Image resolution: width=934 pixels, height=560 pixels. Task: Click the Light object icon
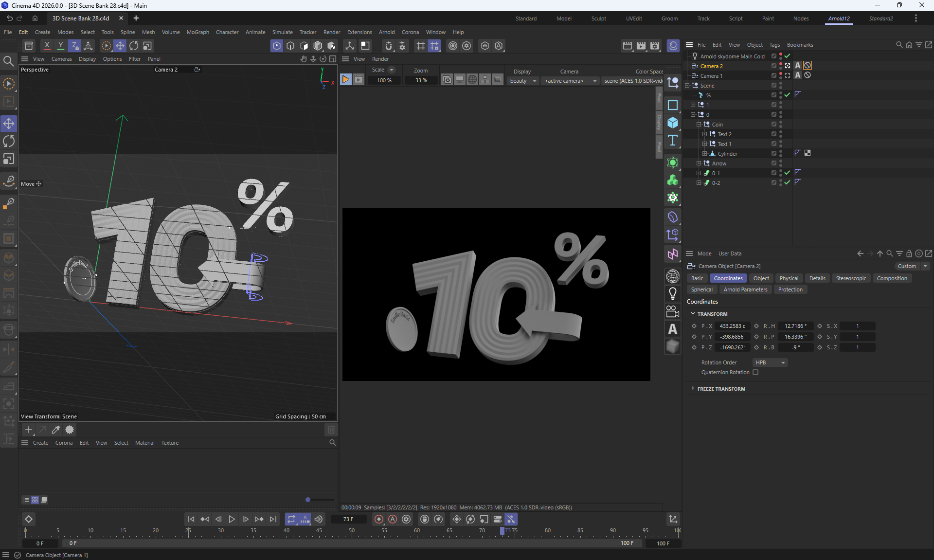[673, 293]
